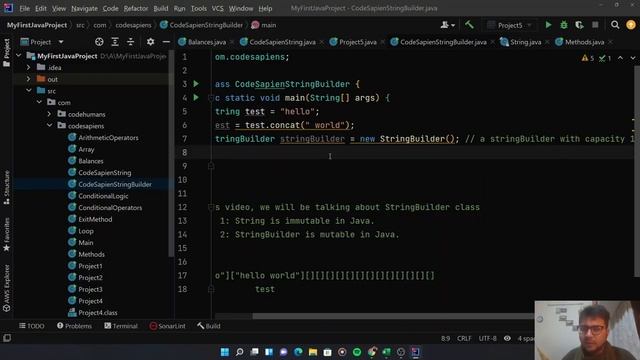
Task: Click the CRLF line separator indicator
Action: pyautogui.click(x=464, y=338)
